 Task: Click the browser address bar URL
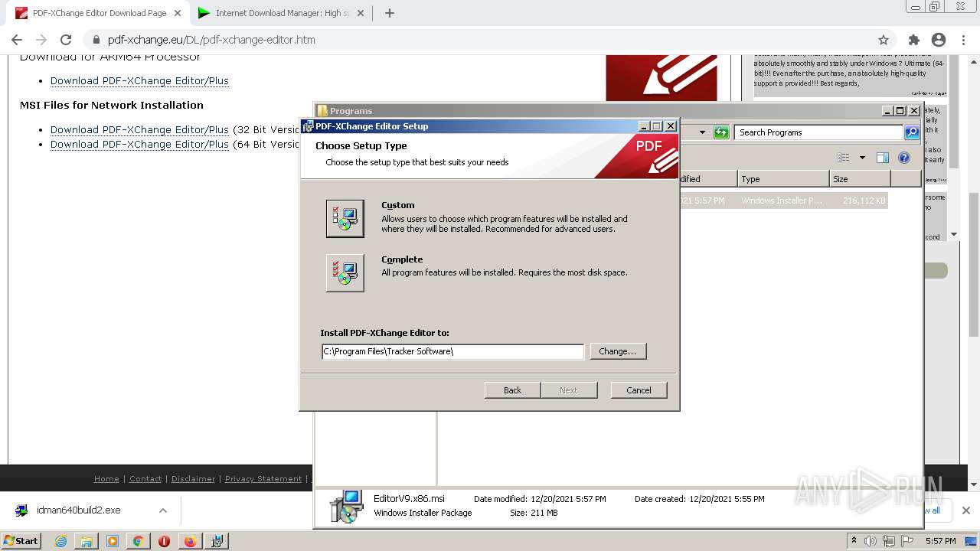[211, 40]
